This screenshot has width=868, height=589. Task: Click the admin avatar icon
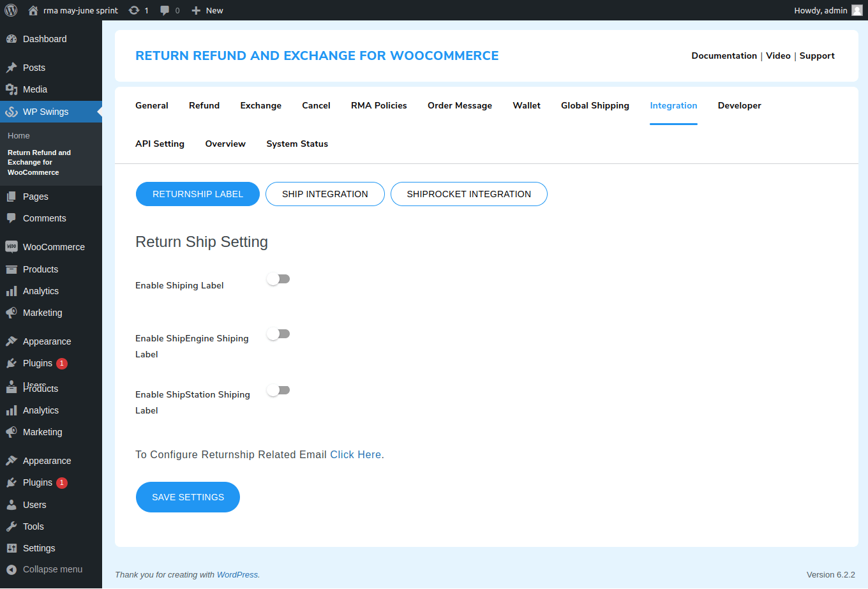click(x=857, y=10)
